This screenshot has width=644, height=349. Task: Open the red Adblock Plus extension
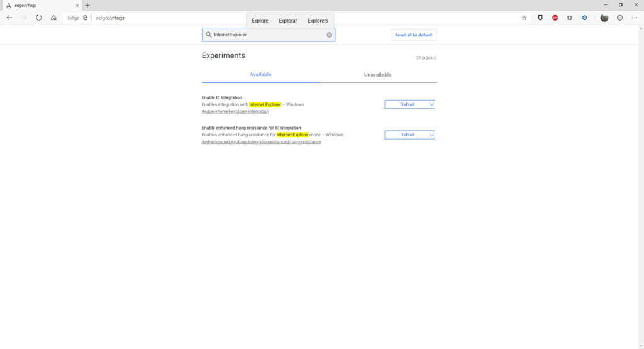pyautogui.click(x=555, y=18)
